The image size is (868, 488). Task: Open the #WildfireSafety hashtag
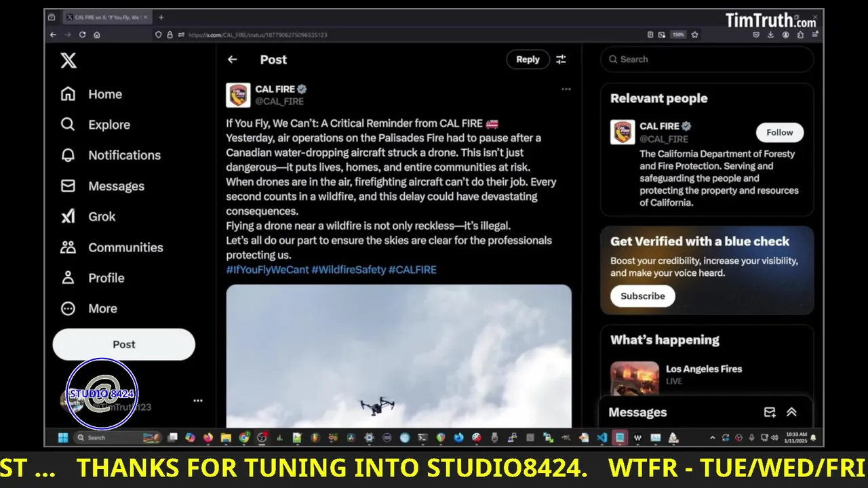349,270
